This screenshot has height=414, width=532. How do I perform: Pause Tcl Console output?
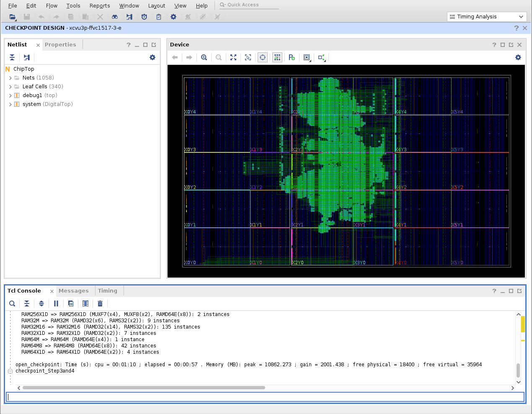(56, 303)
